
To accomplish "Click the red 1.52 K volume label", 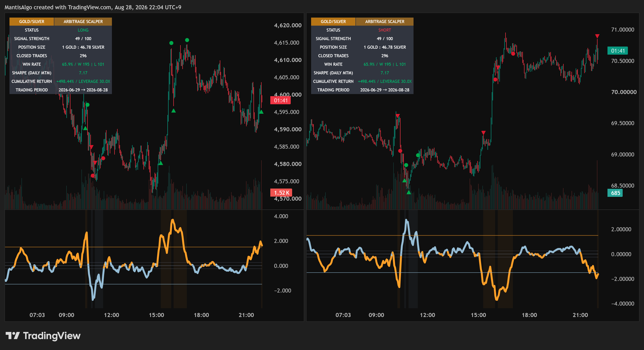I will (281, 193).
